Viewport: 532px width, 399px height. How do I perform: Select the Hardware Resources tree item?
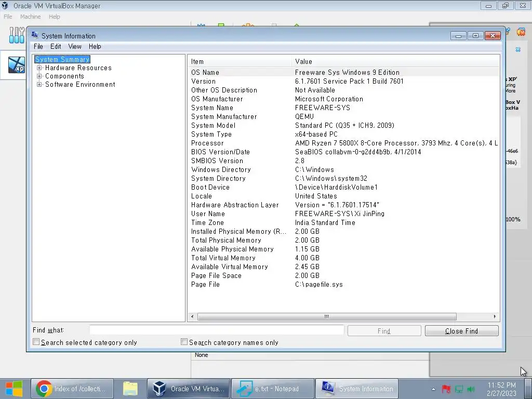coord(78,68)
